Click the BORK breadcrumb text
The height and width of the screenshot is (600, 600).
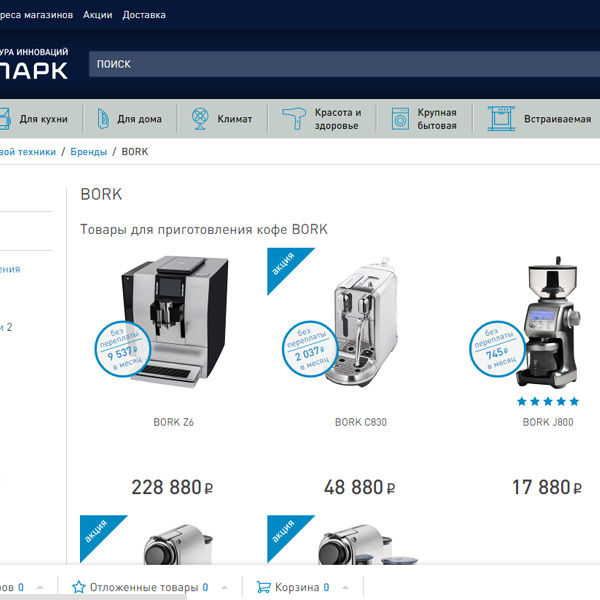tap(135, 152)
